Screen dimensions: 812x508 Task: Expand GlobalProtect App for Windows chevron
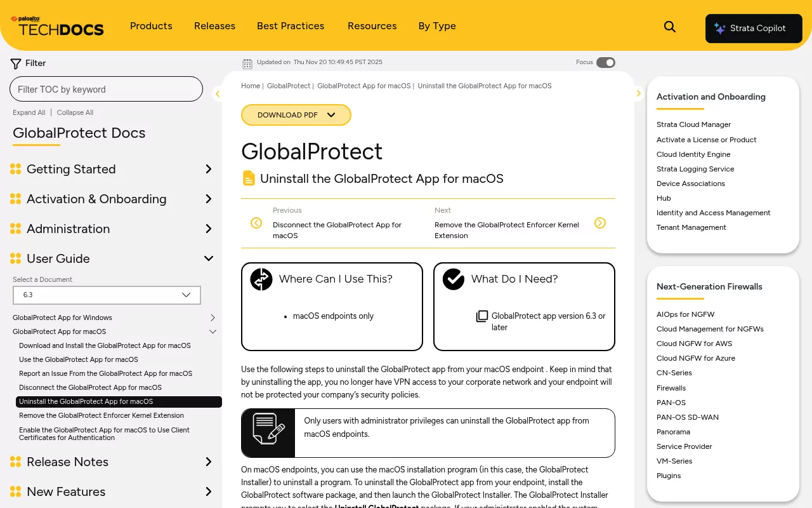[x=213, y=317]
